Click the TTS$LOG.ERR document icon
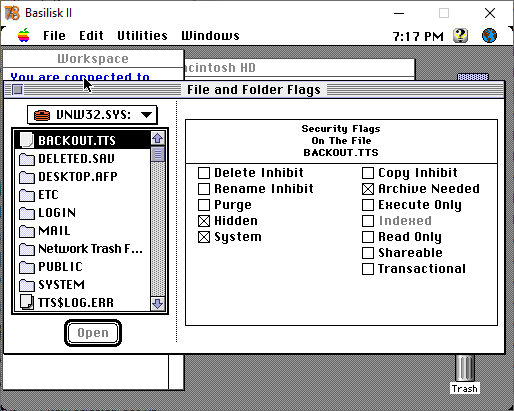514x411 pixels. point(27,302)
